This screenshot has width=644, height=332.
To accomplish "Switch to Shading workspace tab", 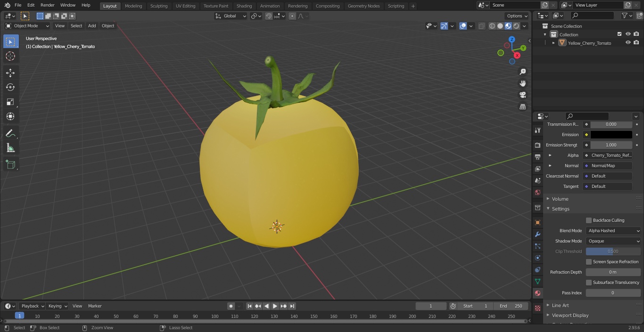I will point(244,6).
